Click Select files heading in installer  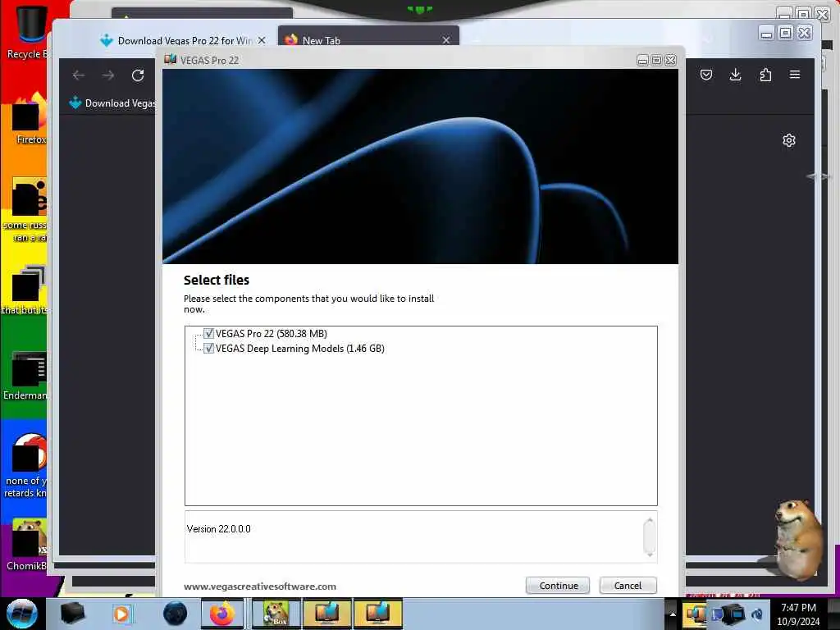point(217,280)
